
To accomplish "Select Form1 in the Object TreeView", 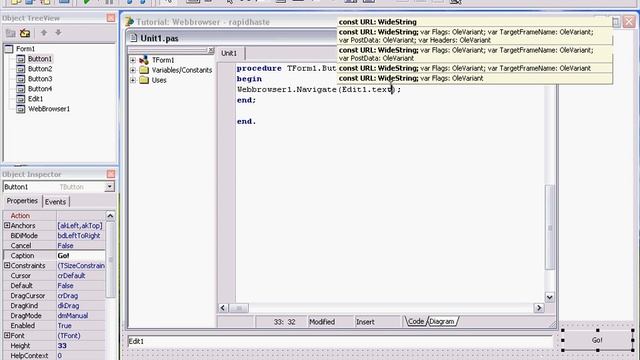I will (x=25, y=49).
